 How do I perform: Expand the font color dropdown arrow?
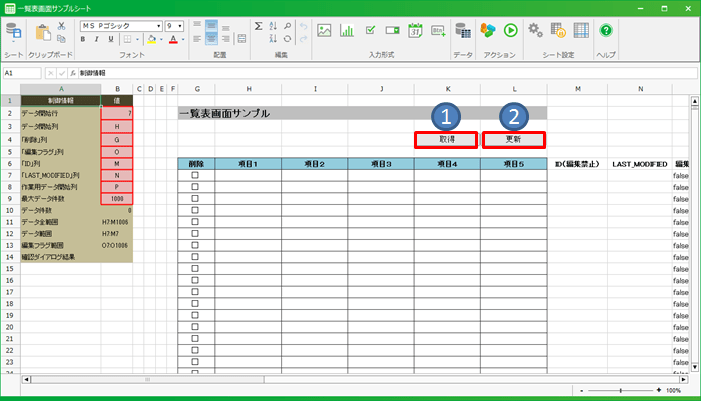[x=181, y=40]
